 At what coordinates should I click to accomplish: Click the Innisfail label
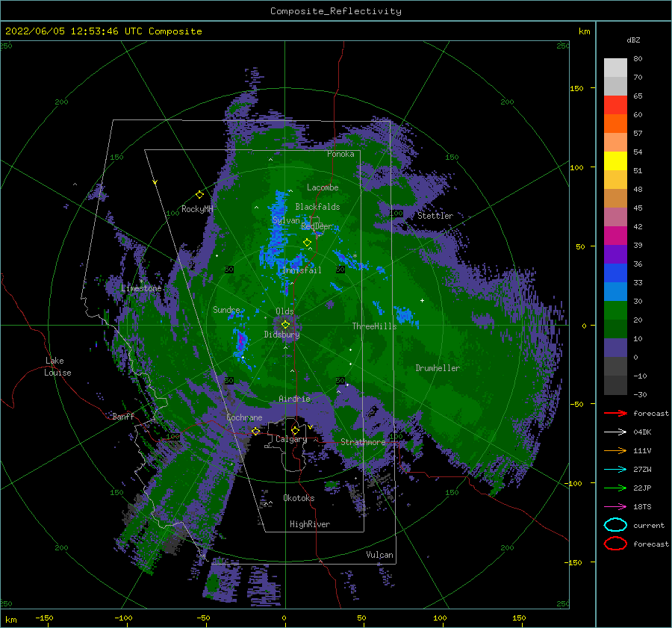pos(302,270)
